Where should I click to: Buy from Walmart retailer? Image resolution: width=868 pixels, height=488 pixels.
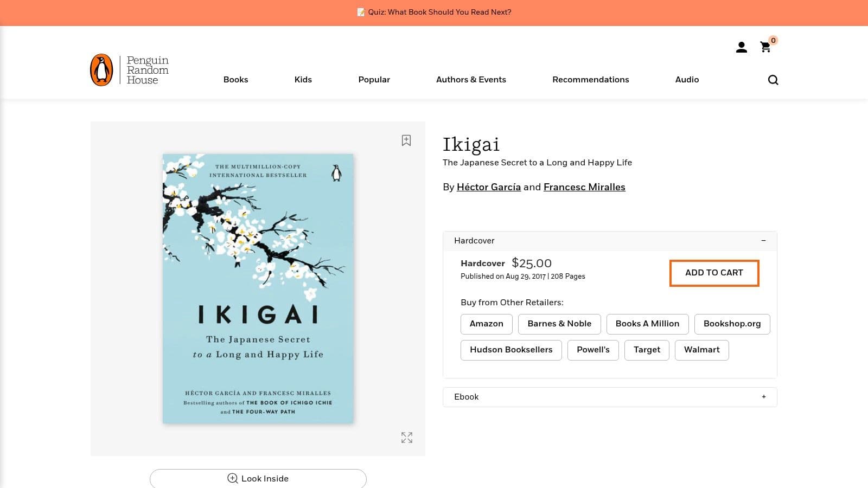701,350
